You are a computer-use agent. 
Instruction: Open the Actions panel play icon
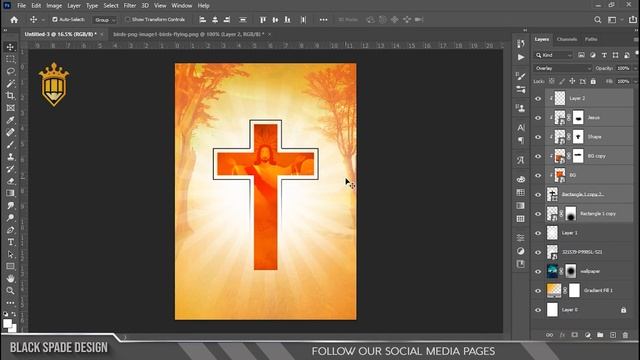point(521,58)
